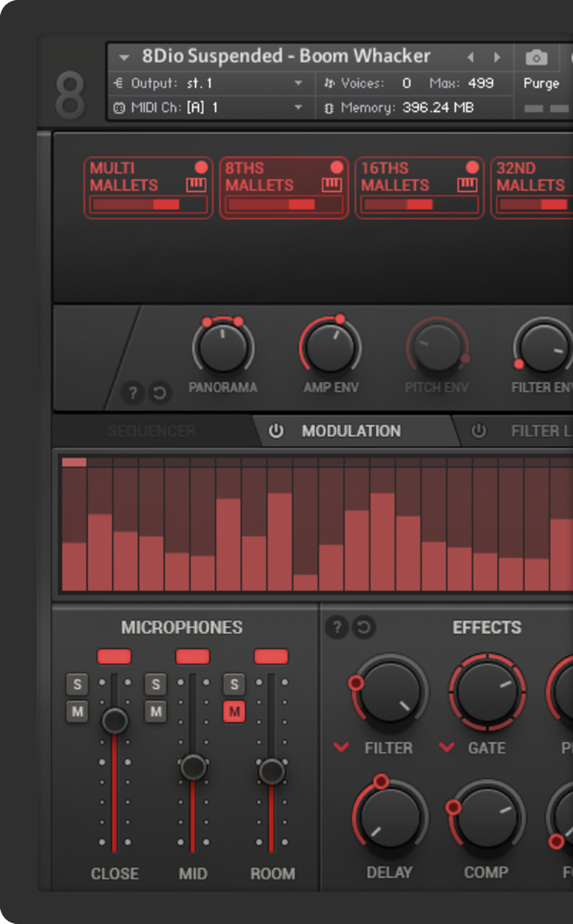Click the Close microphone fader handle
Viewport: 573px width, 924px height.
coord(115,721)
